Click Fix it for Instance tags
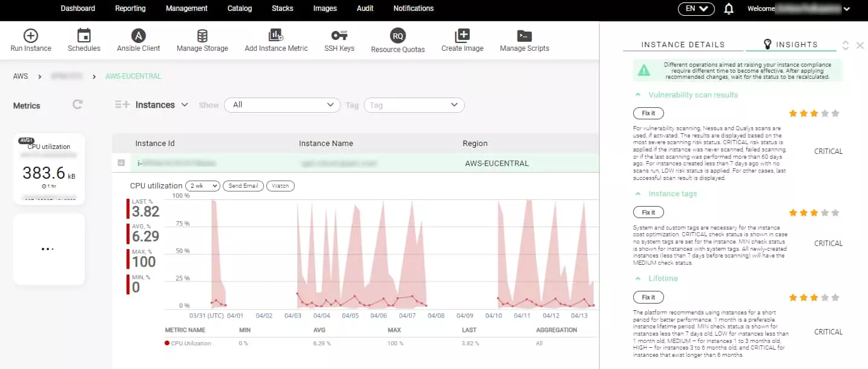 tap(648, 213)
